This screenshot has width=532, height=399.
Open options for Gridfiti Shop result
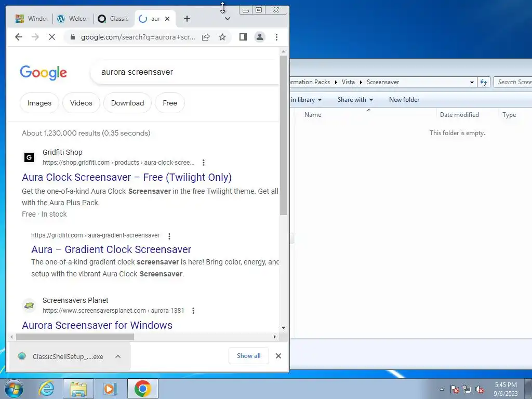pyautogui.click(x=204, y=163)
